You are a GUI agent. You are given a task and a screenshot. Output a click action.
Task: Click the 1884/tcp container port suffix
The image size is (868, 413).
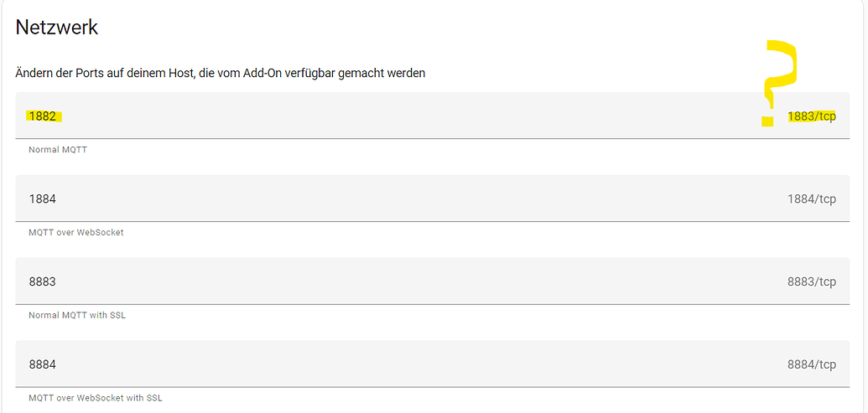[x=811, y=199]
